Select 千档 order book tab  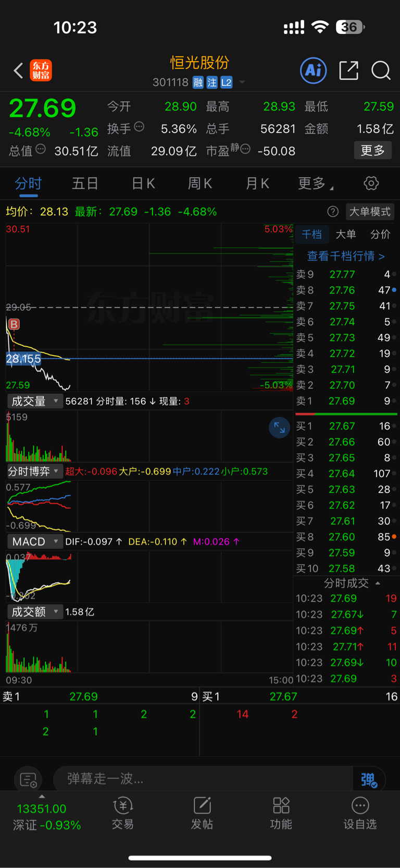click(312, 235)
